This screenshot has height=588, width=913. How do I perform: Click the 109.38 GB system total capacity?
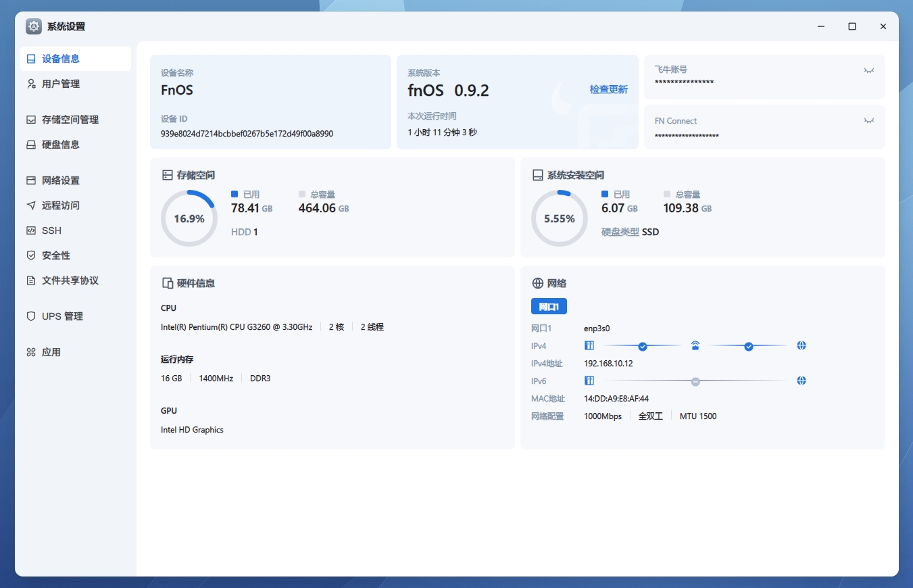(x=687, y=208)
